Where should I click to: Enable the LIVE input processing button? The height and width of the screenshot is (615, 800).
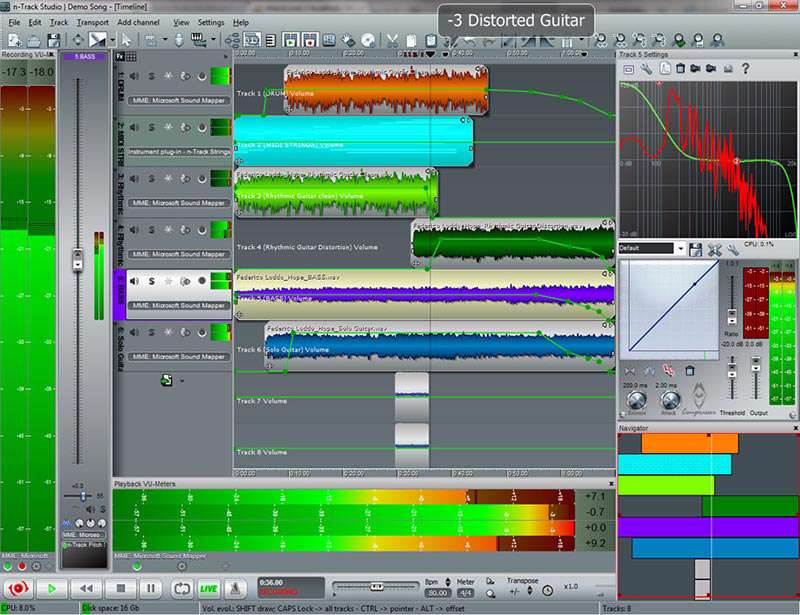click(x=208, y=589)
